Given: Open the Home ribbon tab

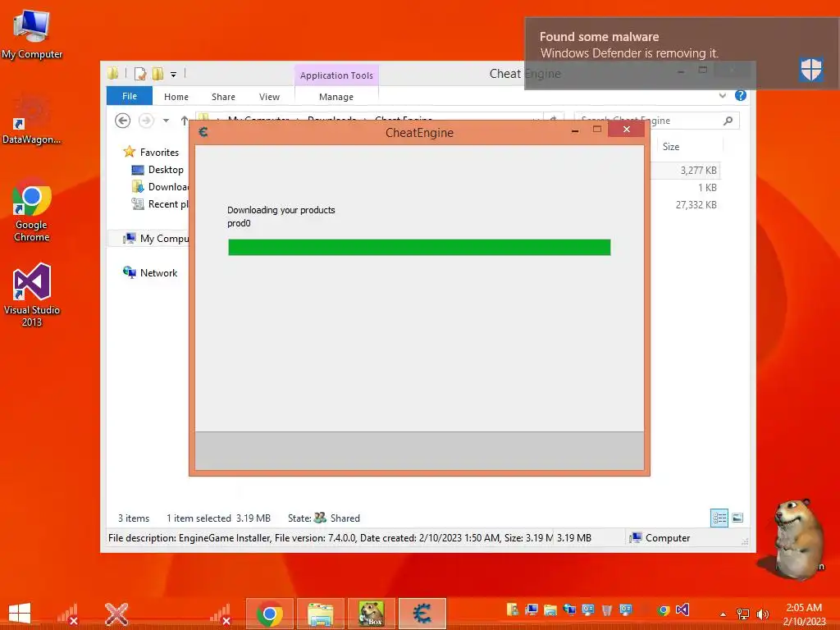Looking at the screenshot, I should [x=176, y=97].
